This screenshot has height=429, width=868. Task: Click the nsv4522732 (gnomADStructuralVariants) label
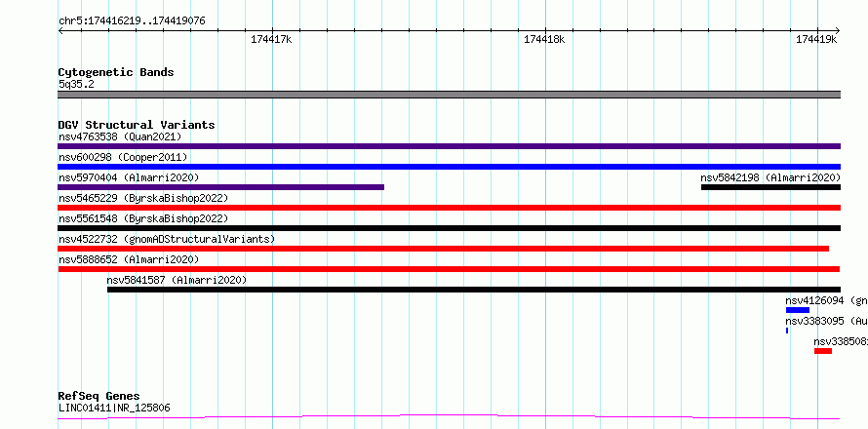[x=167, y=239]
